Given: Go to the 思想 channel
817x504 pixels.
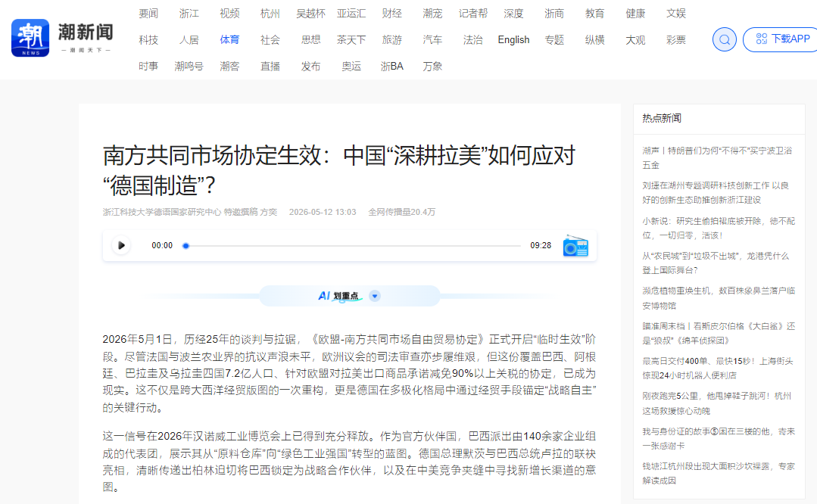Looking at the screenshot, I should click(310, 40).
